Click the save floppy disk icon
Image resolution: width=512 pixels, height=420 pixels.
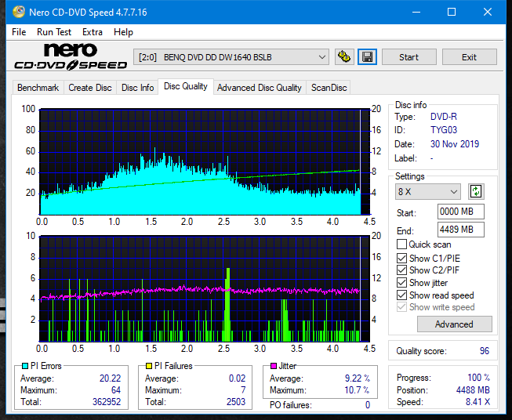tap(368, 57)
